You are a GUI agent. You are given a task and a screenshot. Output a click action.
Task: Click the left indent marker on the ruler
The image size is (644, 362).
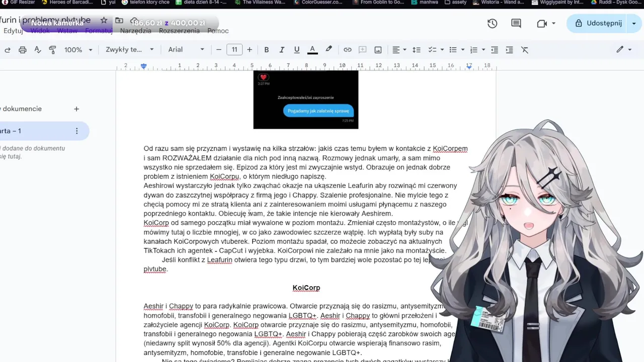144,66
